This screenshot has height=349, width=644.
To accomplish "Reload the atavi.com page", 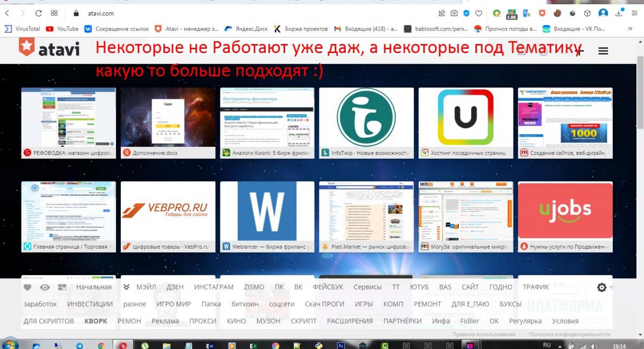I will point(39,13).
